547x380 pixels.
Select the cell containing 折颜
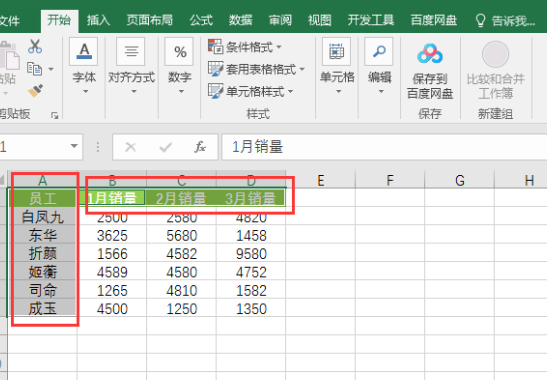click(x=43, y=254)
